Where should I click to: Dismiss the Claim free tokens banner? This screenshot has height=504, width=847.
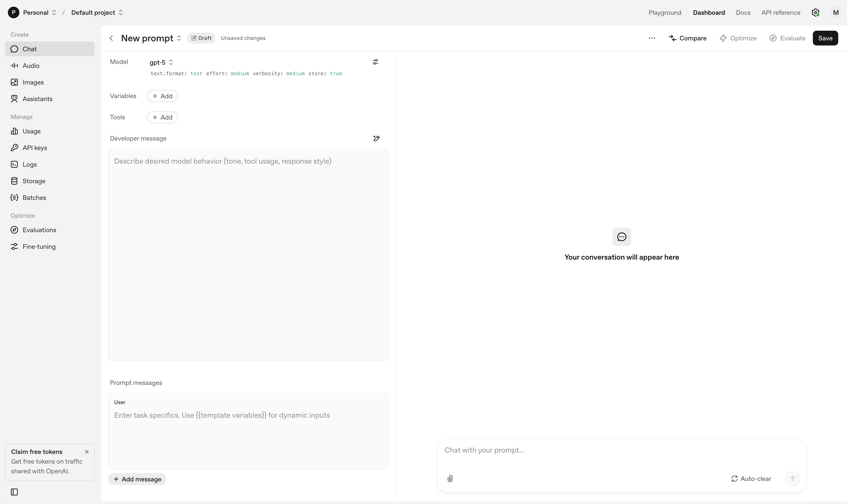pos(87,452)
